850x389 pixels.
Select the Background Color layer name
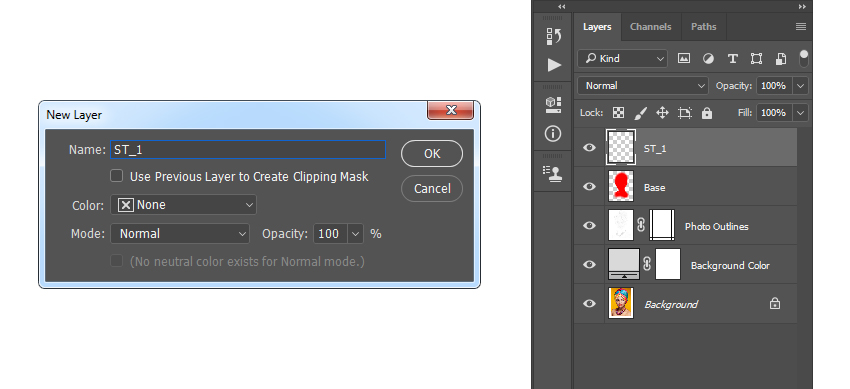point(730,265)
